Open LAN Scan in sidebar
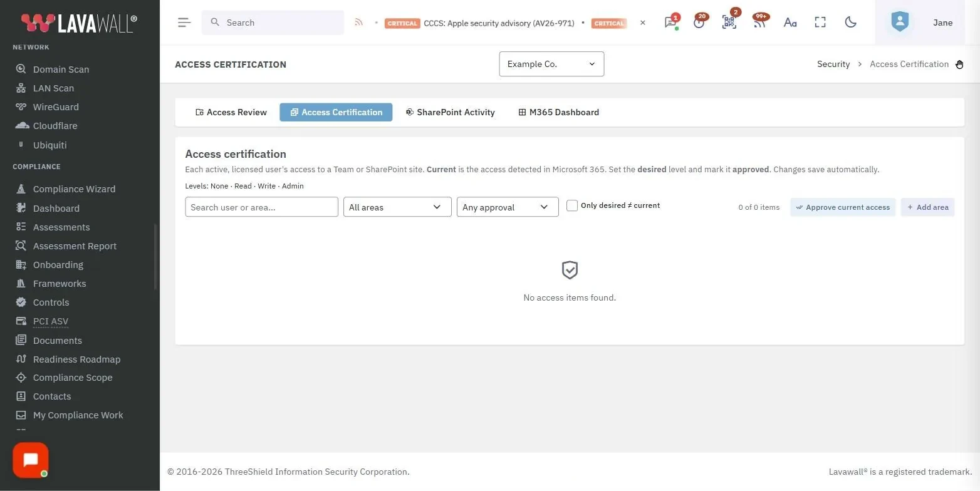Viewport: 980px width, 491px height. pyautogui.click(x=53, y=88)
